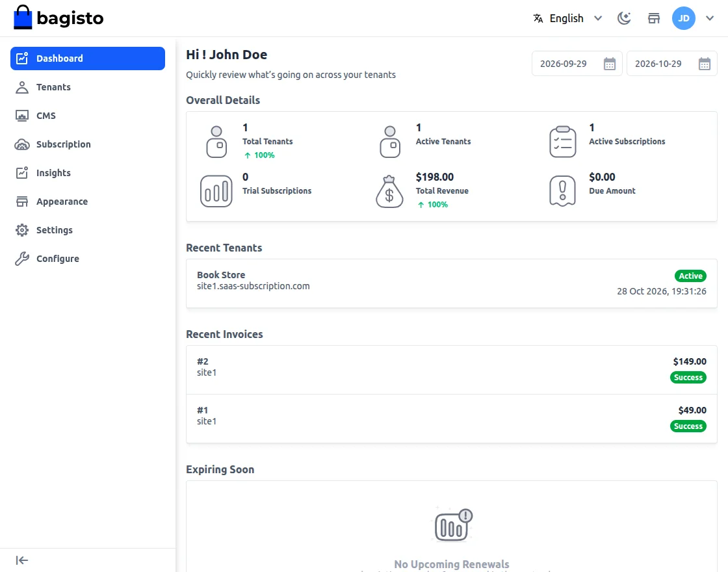Image resolution: width=728 pixels, height=572 pixels.
Task: Click the CMS monitor icon
Action: (22, 116)
